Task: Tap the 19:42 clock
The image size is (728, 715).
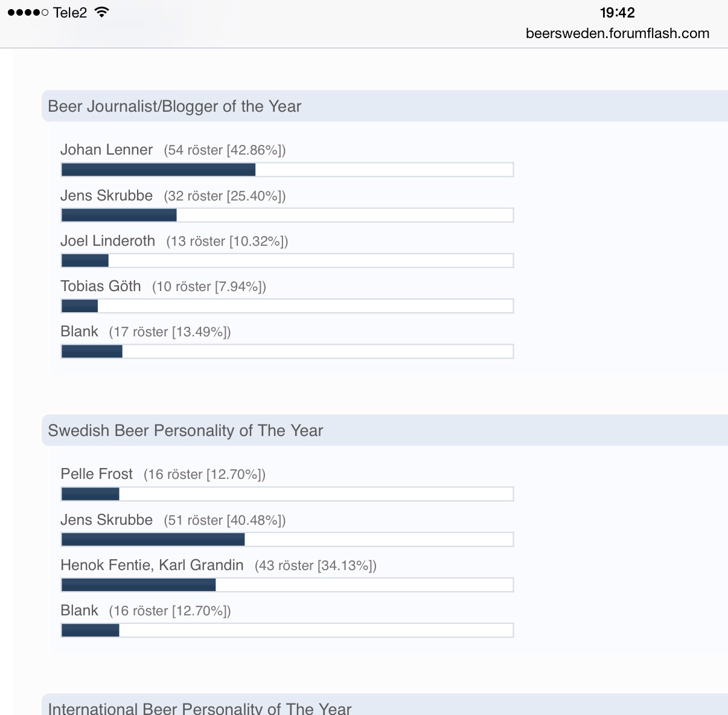Action: tap(617, 13)
